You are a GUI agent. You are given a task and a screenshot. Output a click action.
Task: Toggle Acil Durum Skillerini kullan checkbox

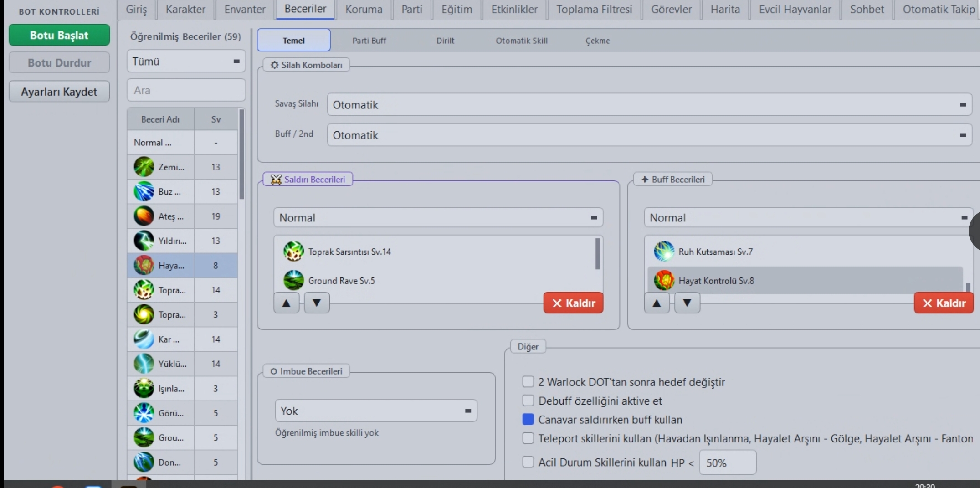click(x=528, y=462)
